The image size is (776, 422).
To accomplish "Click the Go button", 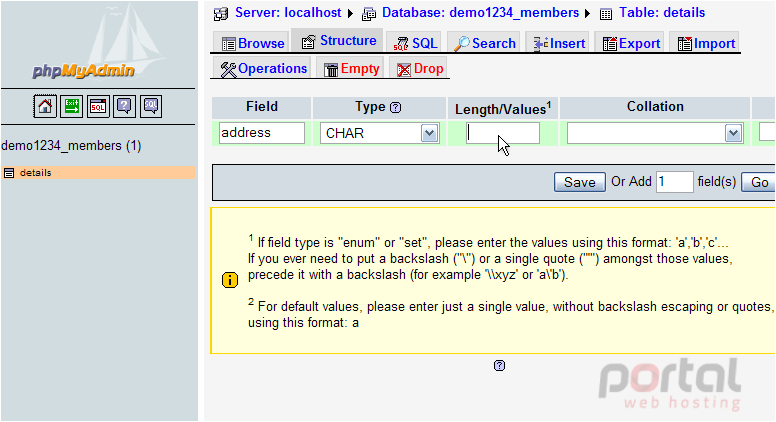I will [759, 182].
